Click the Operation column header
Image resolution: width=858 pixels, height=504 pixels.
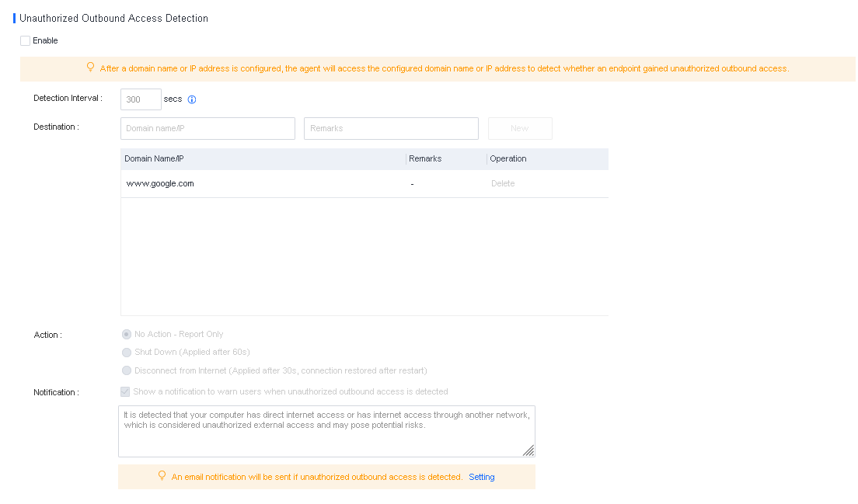tap(508, 159)
